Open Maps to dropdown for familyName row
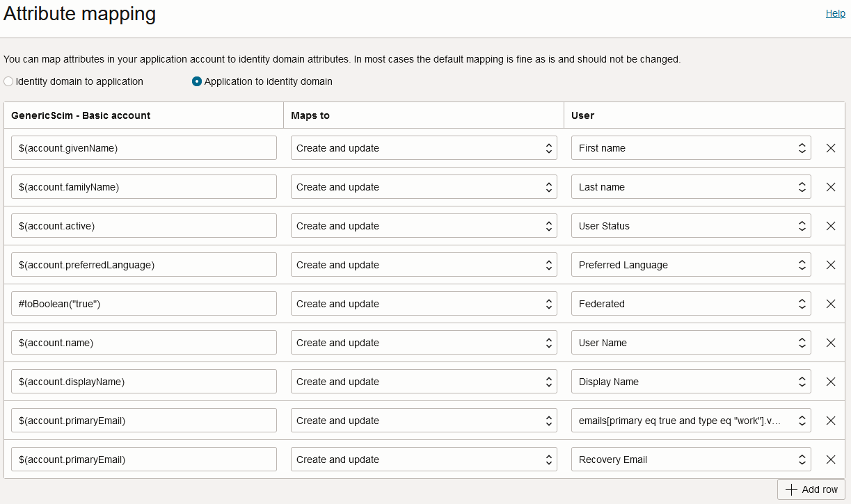 (424, 187)
